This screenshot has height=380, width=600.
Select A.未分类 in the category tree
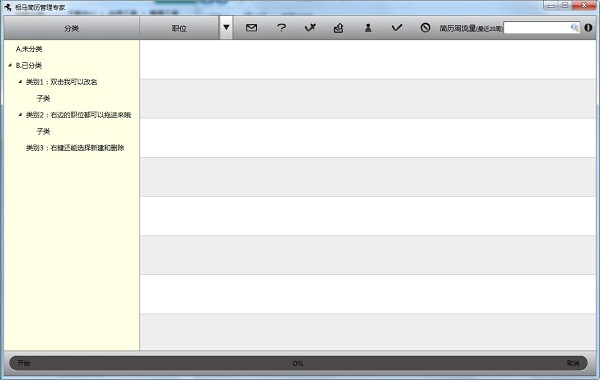(29, 49)
